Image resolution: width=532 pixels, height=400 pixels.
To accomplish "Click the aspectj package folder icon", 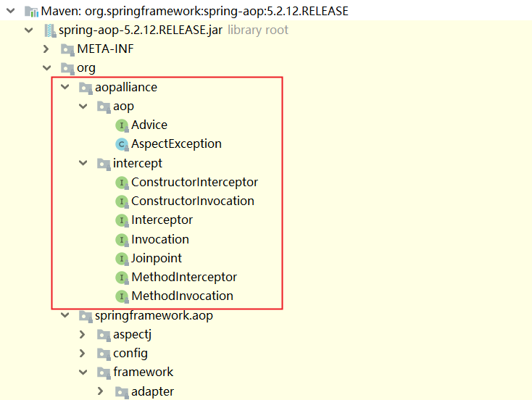I will [x=104, y=336].
